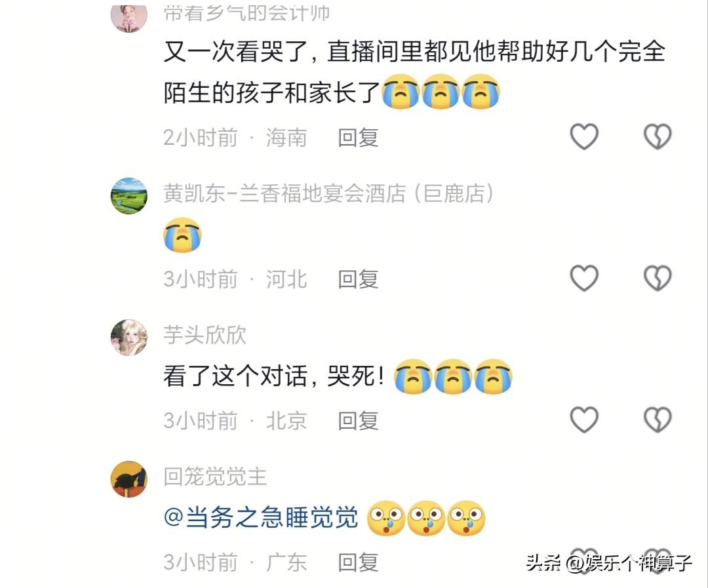The height and width of the screenshot is (588, 708).
Task: Dislike the Hainan comment with broken heart
Action: point(658,136)
